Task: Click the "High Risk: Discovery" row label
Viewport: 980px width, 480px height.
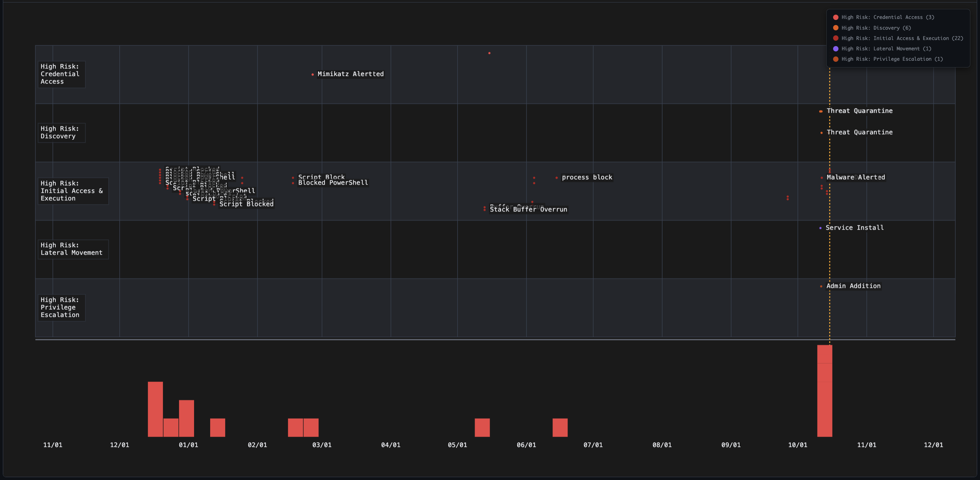Action: 61,132
